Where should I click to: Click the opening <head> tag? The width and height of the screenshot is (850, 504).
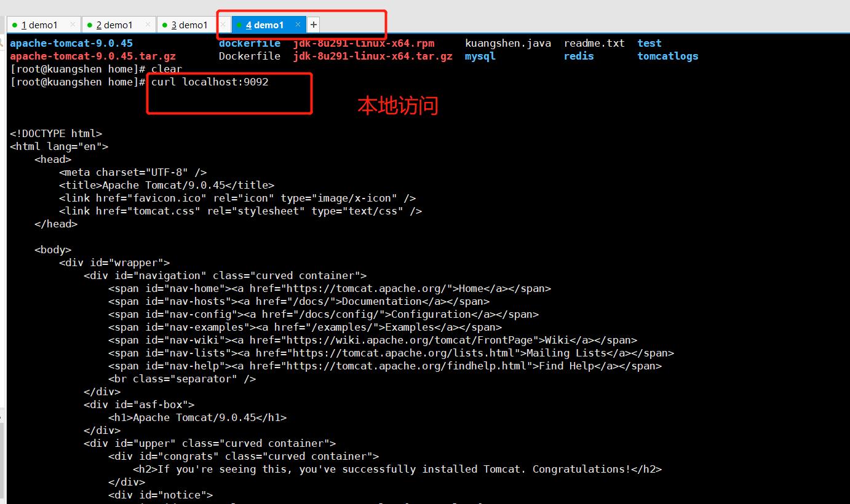click(53, 159)
